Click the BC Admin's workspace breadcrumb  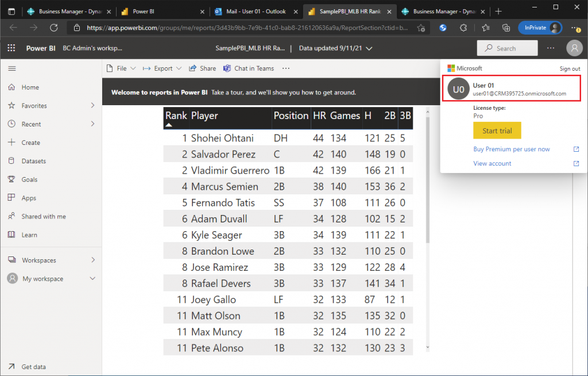(x=92, y=48)
